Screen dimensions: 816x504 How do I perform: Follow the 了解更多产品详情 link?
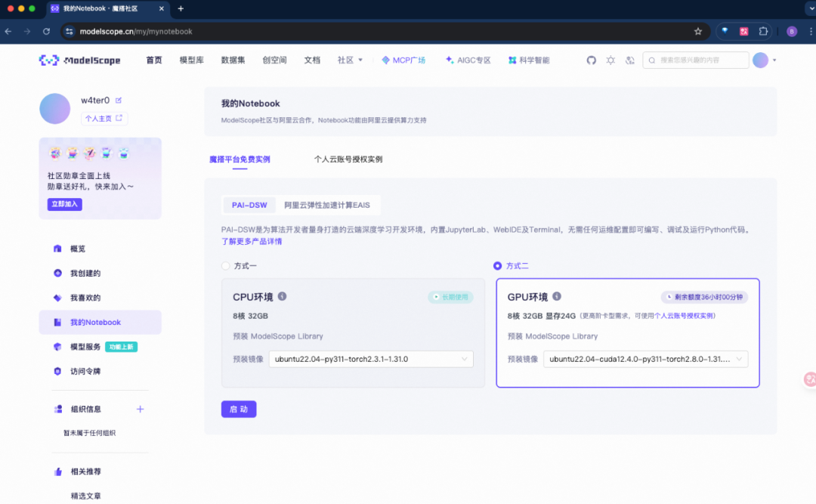click(x=252, y=242)
